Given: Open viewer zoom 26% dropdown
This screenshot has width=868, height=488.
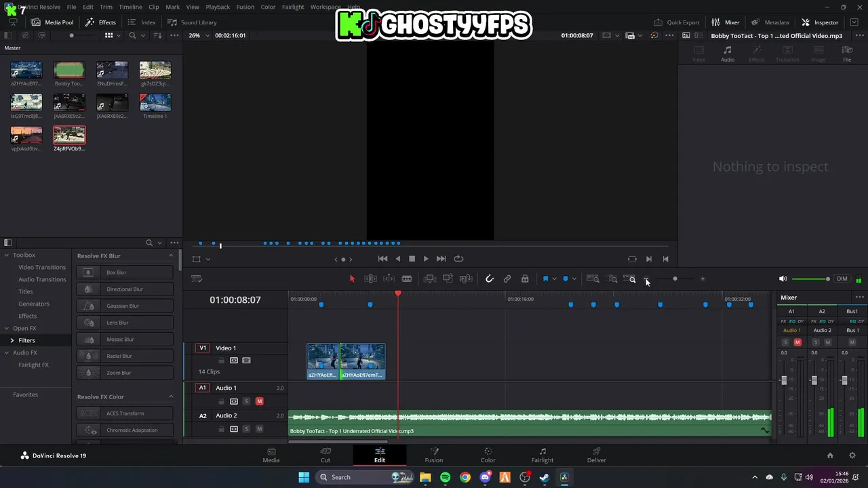Looking at the screenshot, I should (199, 35).
